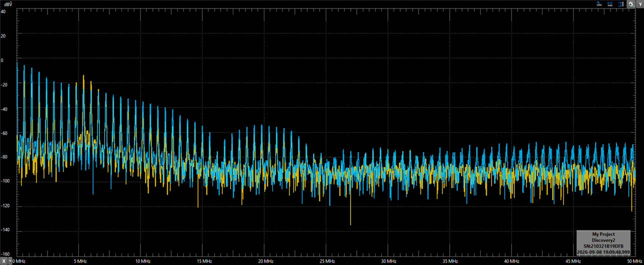644x265 pixels.
Task: Click the X axis button
Action: click(4, 261)
